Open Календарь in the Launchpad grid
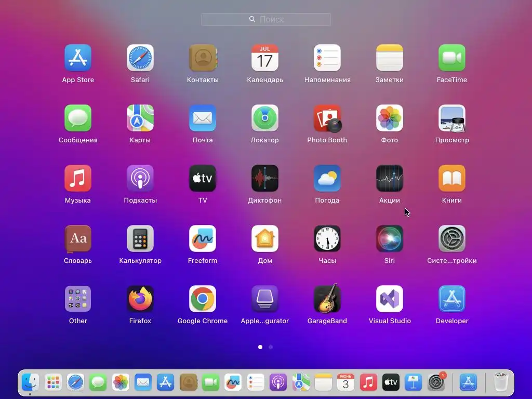The height and width of the screenshot is (399, 532). (x=264, y=58)
